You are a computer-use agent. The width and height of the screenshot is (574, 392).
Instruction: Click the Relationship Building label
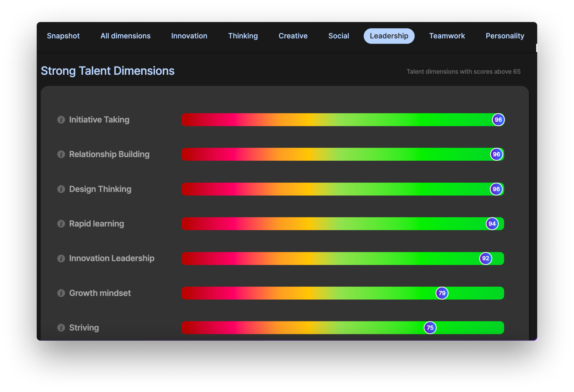point(109,154)
